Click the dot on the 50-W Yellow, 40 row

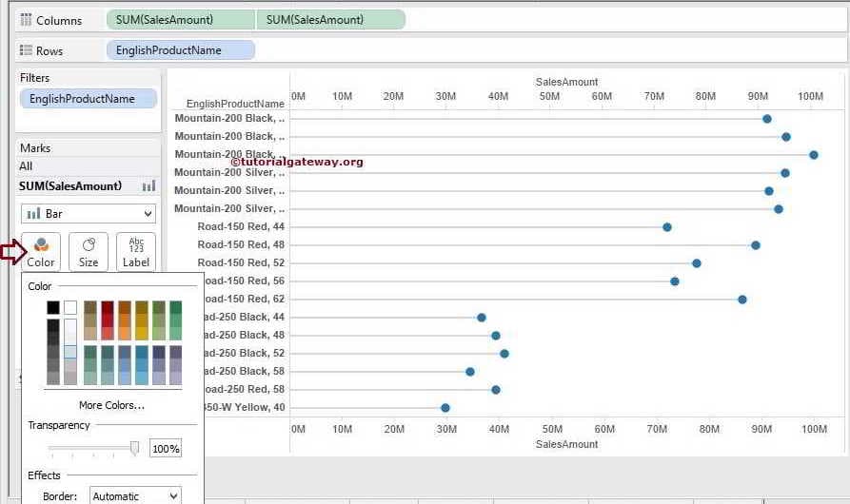(445, 408)
